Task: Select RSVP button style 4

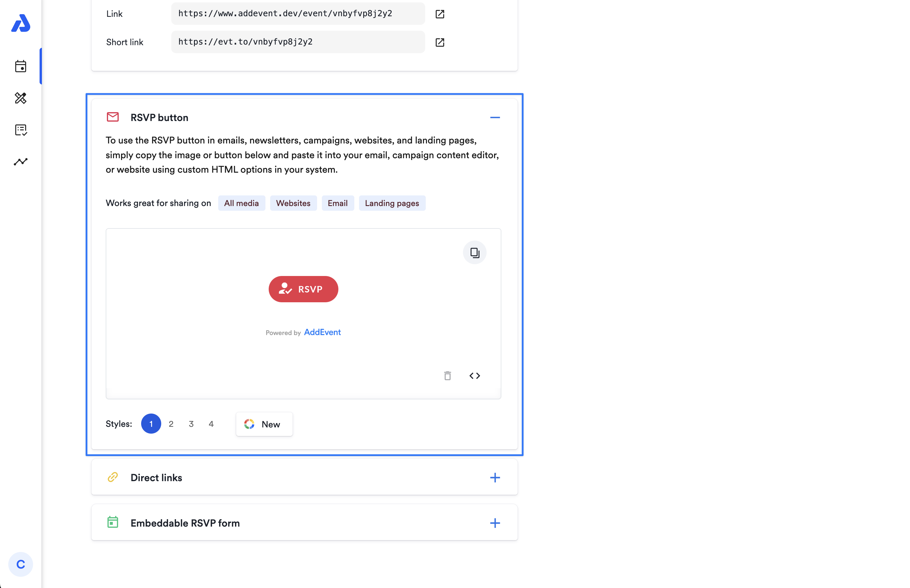Action: pos(211,424)
